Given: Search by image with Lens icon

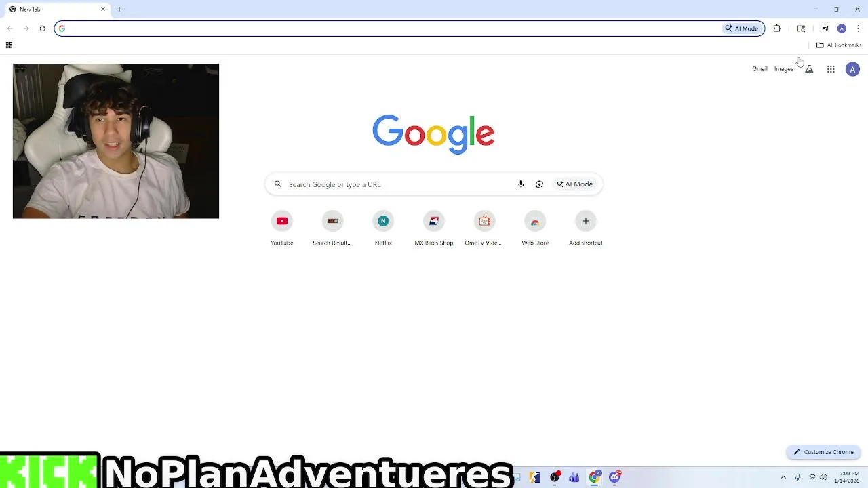Looking at the screenshot, I should [x=539, y=184].
